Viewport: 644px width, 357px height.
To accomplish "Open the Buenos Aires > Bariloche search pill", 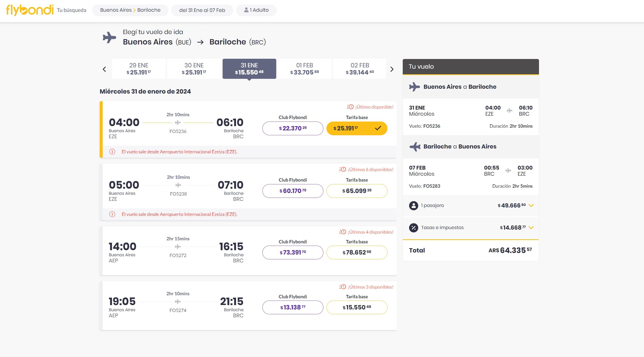I will [x=130, y=10].
